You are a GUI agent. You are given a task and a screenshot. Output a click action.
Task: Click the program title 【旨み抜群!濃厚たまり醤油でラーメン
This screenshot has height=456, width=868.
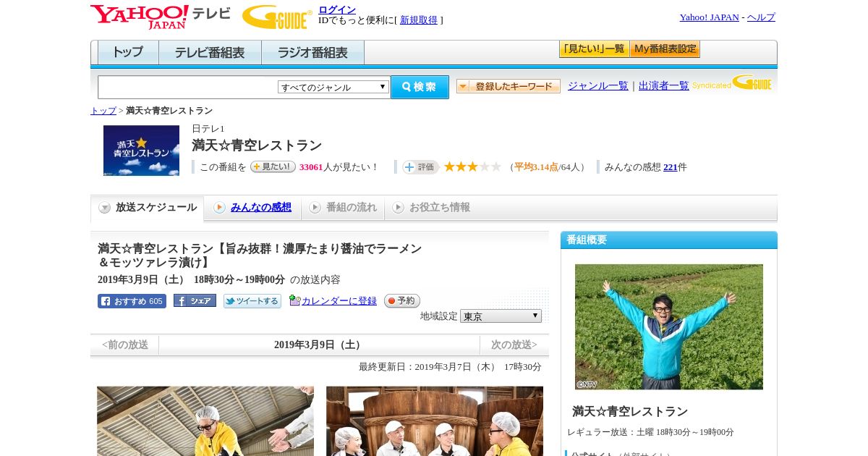(x=260, y=256)
